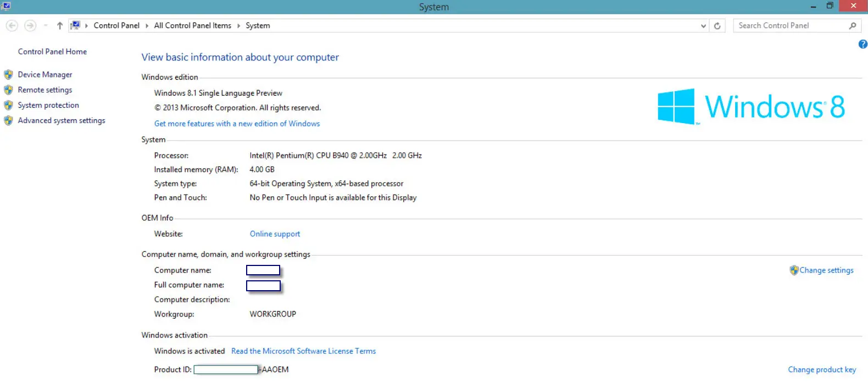
Task: Click the Windows 8 logo
Action: (752, 107)
